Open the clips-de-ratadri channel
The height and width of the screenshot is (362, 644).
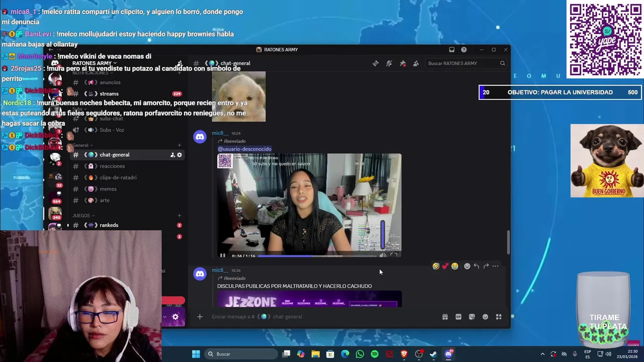[128, 177]
